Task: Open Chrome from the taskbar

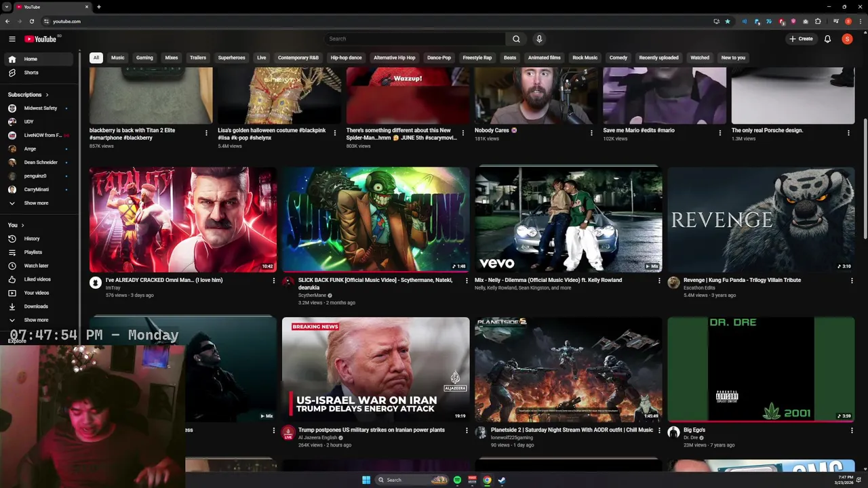Action: click(x=487, y=480)
